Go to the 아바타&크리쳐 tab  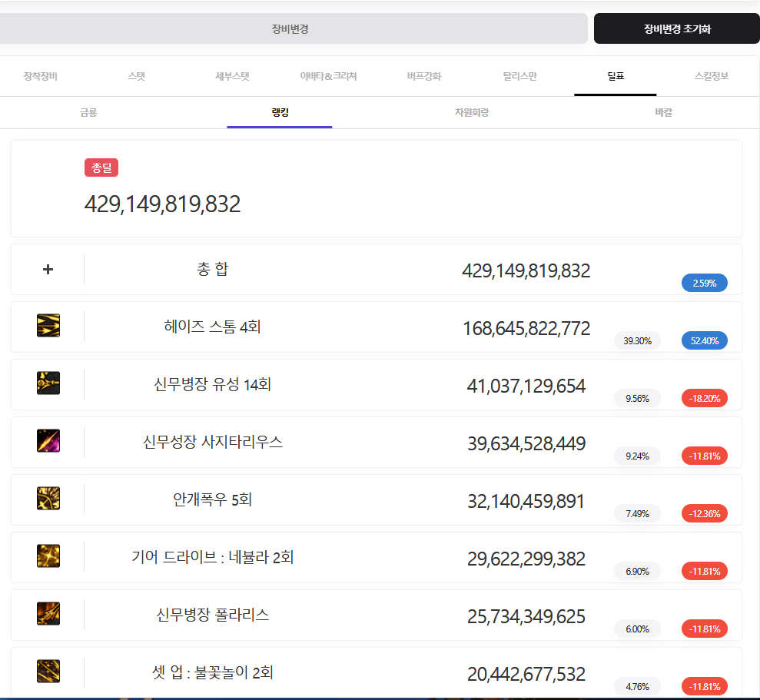(x=328, y=76)
